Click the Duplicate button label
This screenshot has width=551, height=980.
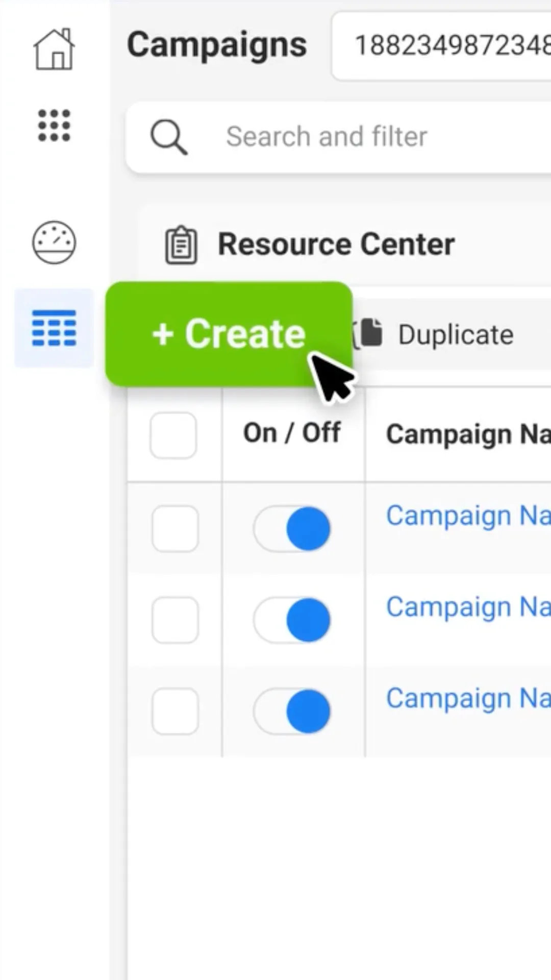pos(456,335)
